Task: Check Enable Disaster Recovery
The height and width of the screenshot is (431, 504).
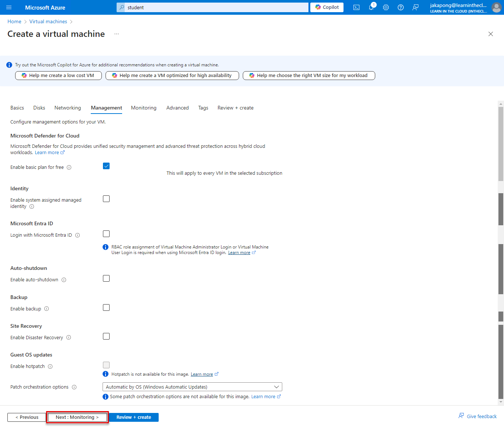Action: tap(106, 336)
